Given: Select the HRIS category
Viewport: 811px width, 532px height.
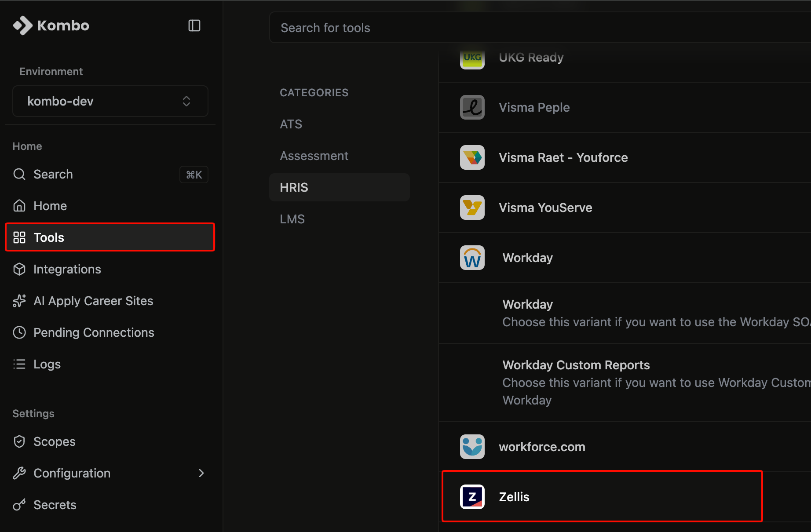Looking at the screenshot, I should [340, 187].
